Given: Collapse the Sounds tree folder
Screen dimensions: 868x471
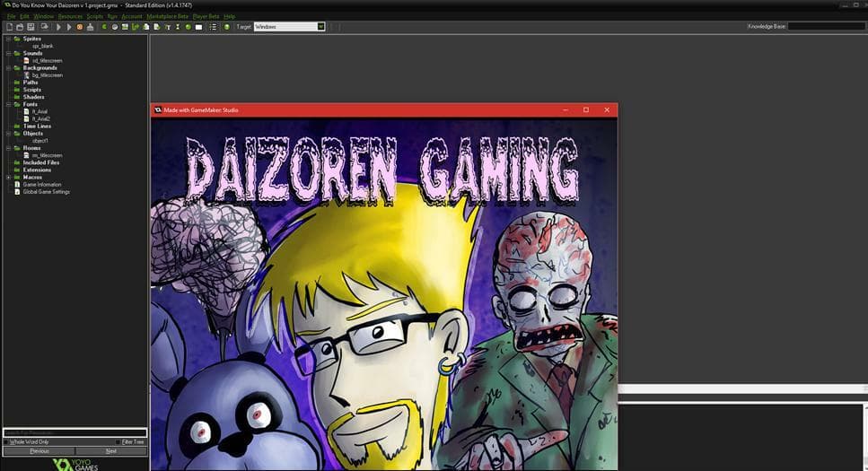Looking at the screenshot, I should pyautogui.click(x=8, y=53).
